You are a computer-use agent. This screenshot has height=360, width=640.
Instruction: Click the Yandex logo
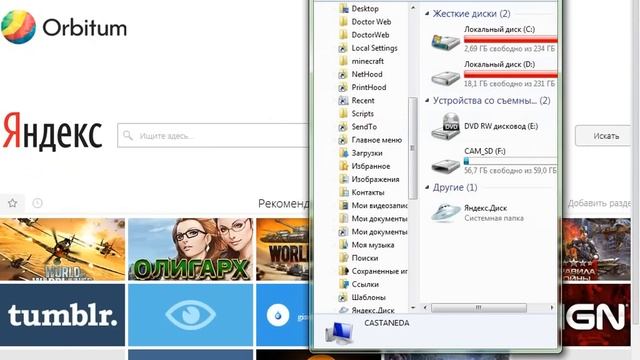[52, 132]
